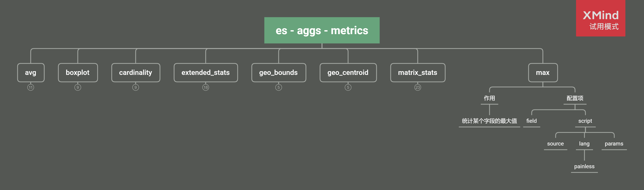This screenshot has height=190, width=644.
Task: Click the script subtopic
Action: tap(585, 121)
